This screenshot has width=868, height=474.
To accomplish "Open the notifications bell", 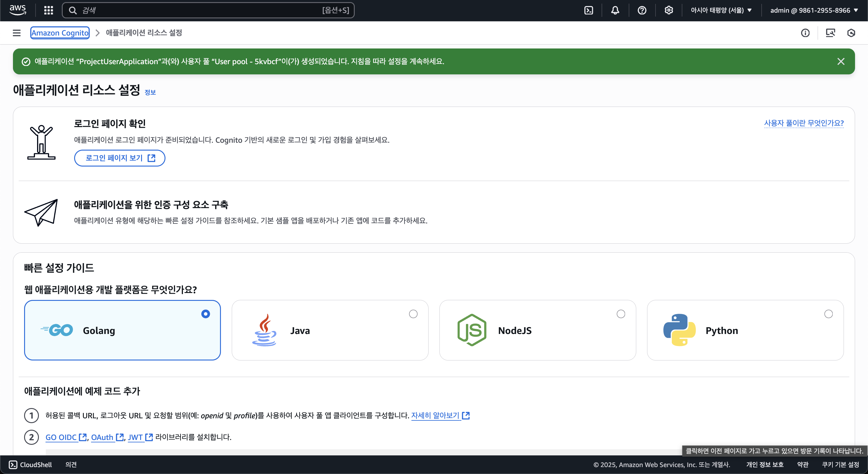I will (615, 10).
